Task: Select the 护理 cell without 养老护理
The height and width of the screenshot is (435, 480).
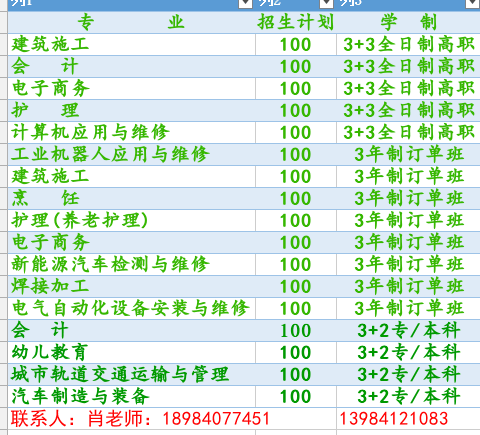Action: 131,110
